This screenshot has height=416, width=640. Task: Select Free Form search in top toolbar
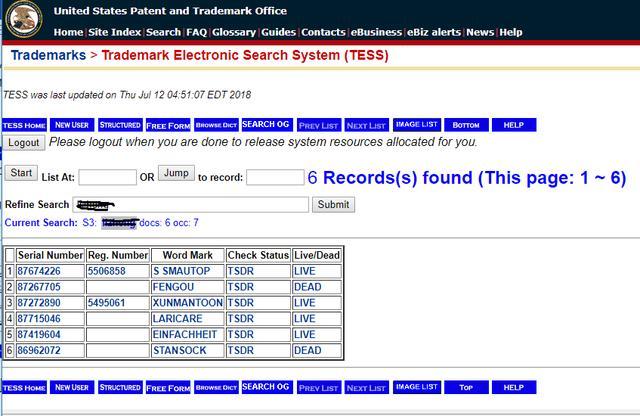tap(168, 125)
